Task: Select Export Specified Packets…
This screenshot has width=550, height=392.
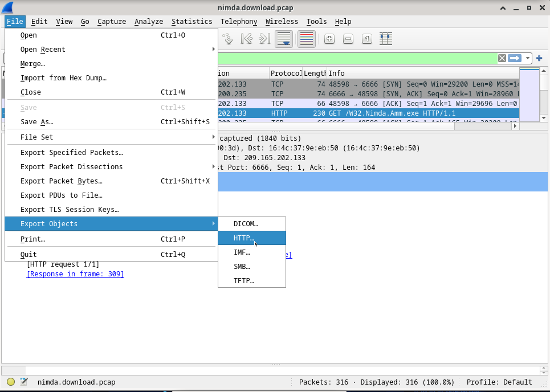Action: (111, 153)
